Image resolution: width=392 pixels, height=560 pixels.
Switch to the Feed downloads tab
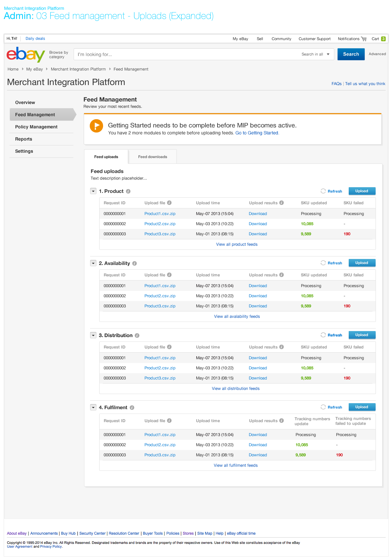[x=153, y=157]
